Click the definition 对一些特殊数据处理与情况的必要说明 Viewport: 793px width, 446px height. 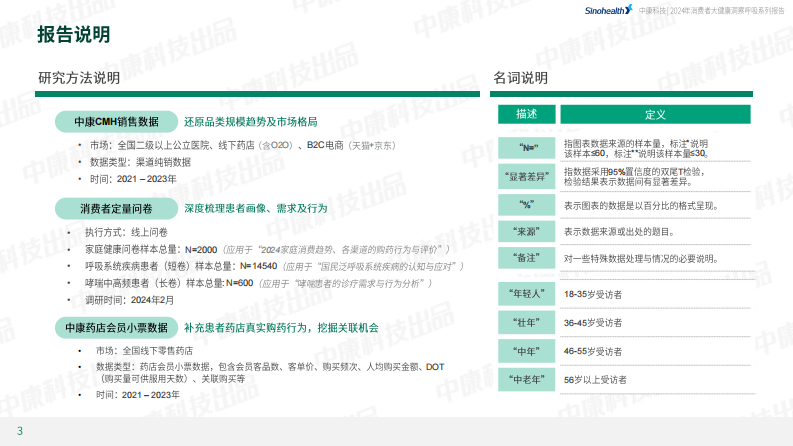click(641, 258)
